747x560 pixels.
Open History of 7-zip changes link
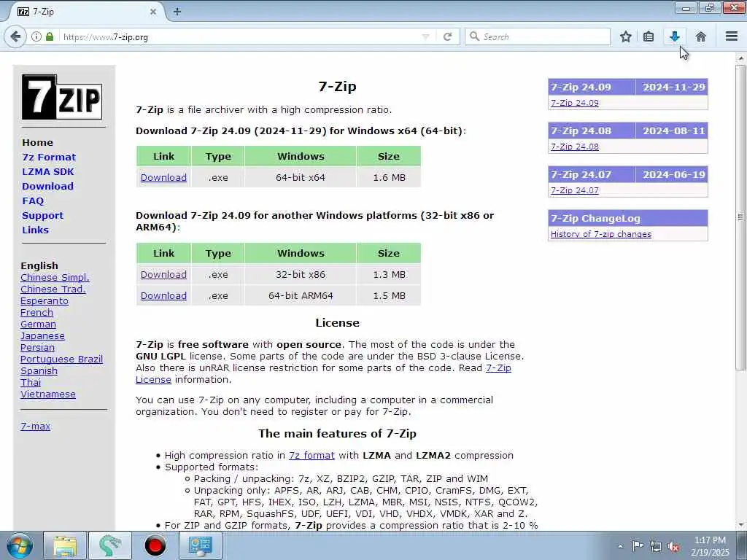click(x=601, y=234)
